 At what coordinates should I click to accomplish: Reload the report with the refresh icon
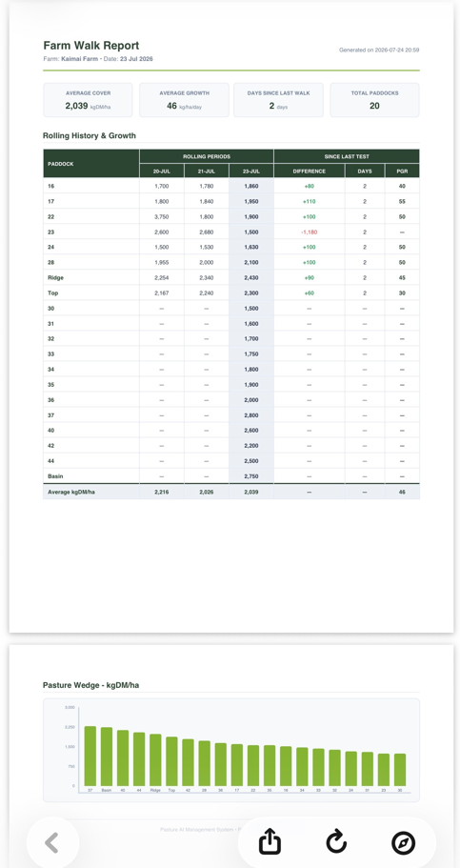tap(336, 842)
